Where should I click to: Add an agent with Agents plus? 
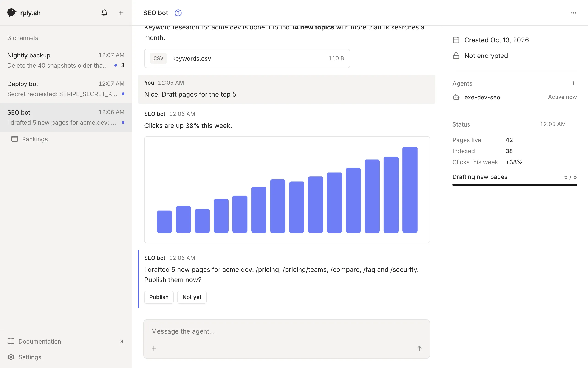pyautogui.click(x=573, y=83)
